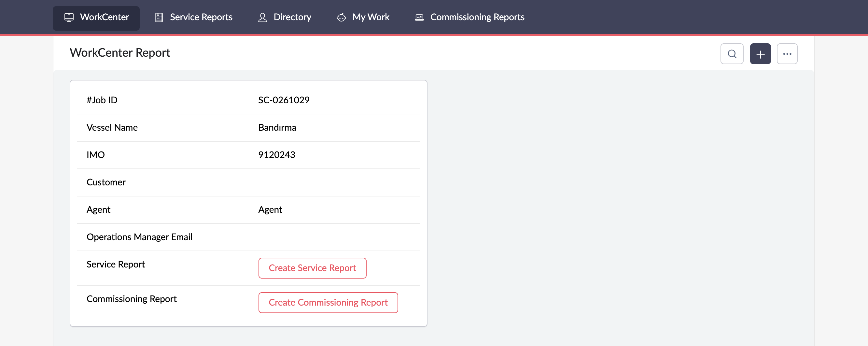The height and width of the screenshot is (346, 868).
Task: Click the vessel name Bandırma
Action: coord(277,127)
